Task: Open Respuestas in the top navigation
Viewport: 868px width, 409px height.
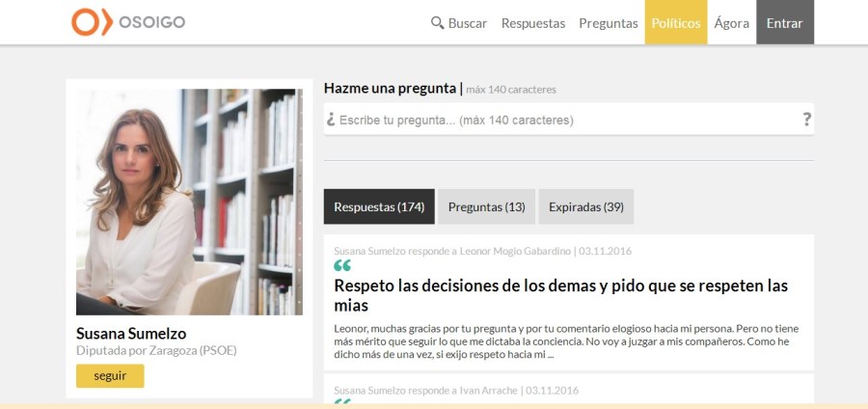Action: click(x=532, y=23)
